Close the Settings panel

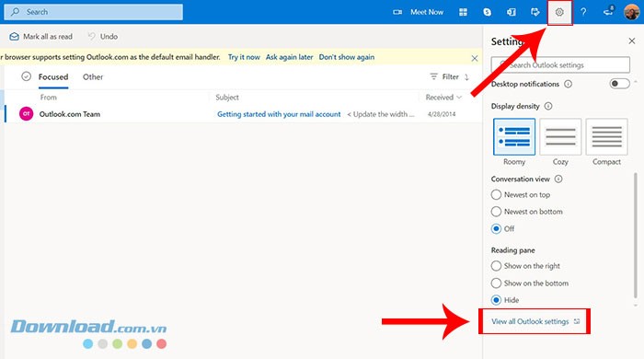(632, 41)
